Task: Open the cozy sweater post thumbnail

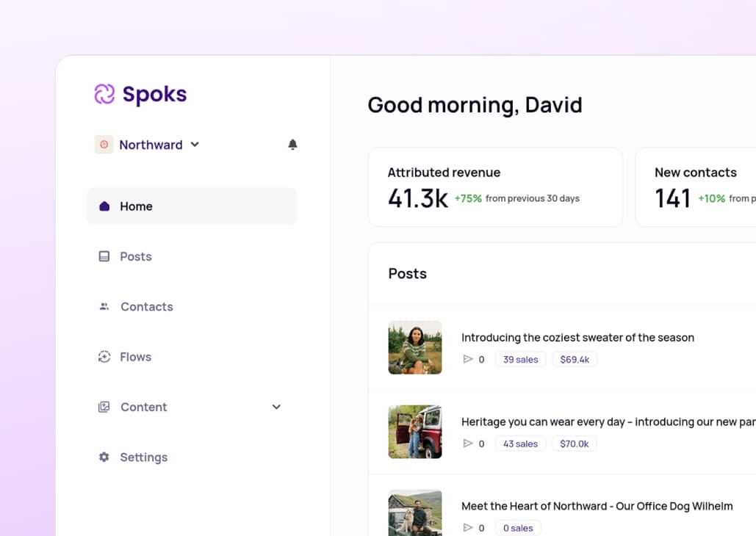Action: pyautogui.click(x=415, y=347)
